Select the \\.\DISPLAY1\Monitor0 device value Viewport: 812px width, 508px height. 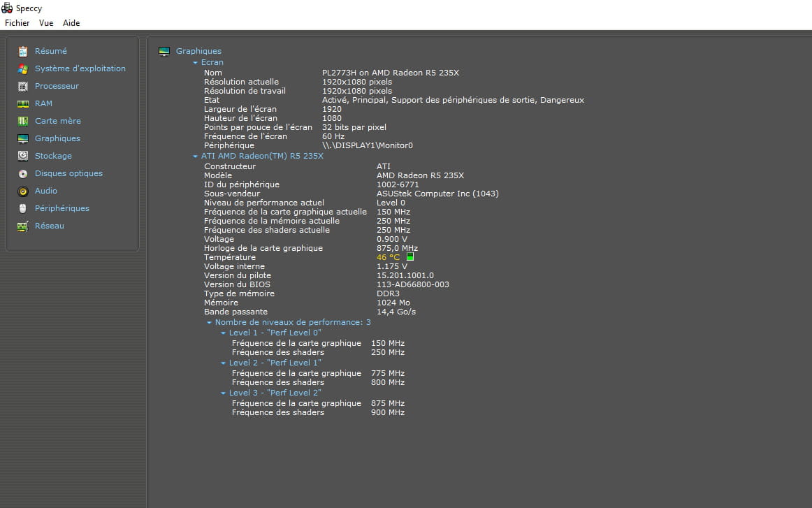point(368,145)
